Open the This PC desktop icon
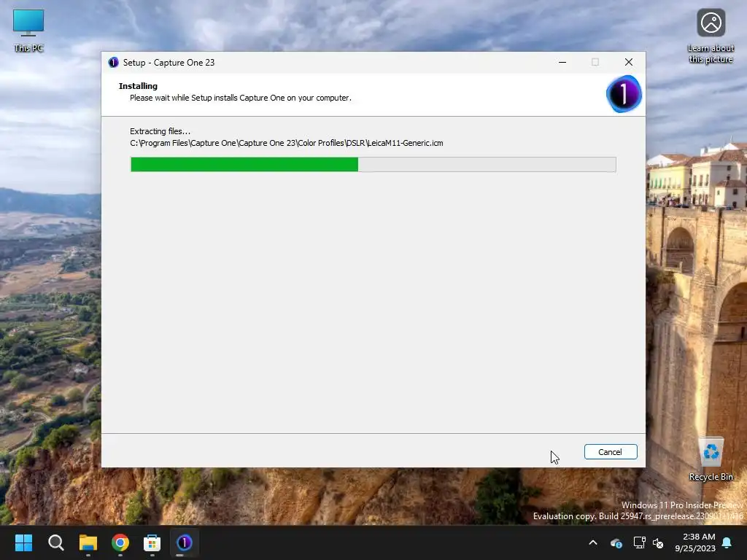 point(28,31)
